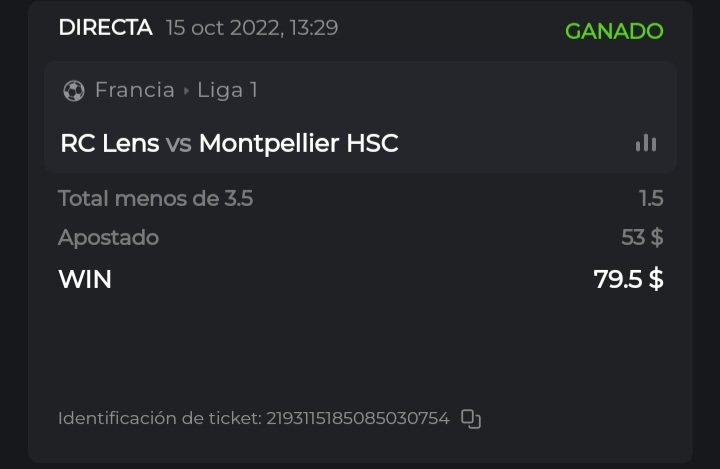Click the WIN label
This screenshot has height=469, width=720.
tap(85, 279)
